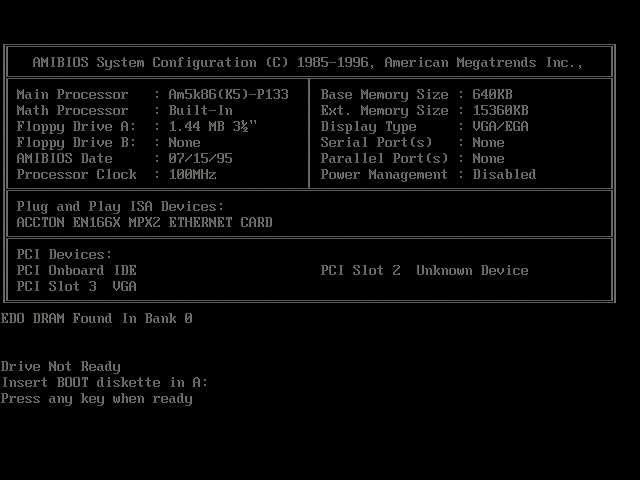Click the 'Press any key when ready' prompt

click(96, 399)
